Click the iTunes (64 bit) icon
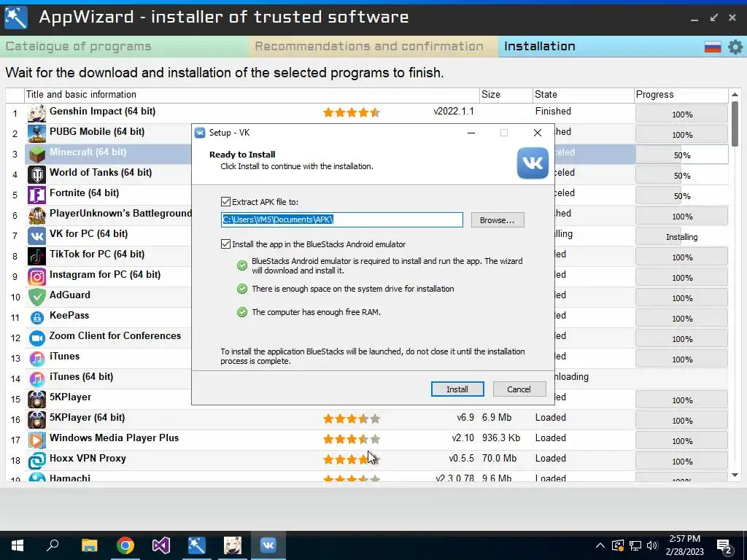This screenshot has width=747, height=560. point(36,379)
